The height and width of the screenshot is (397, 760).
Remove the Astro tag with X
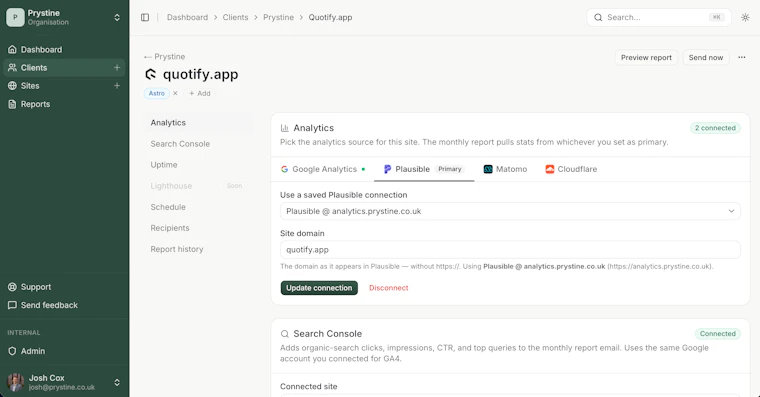[175, 94]
